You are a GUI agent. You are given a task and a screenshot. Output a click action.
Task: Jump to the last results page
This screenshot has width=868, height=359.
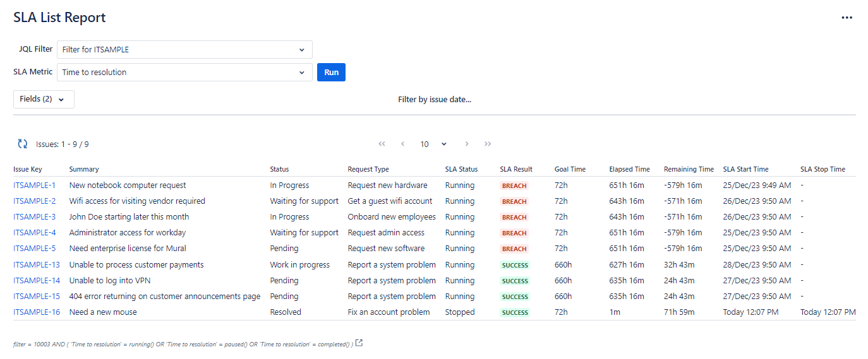[488, 144]
